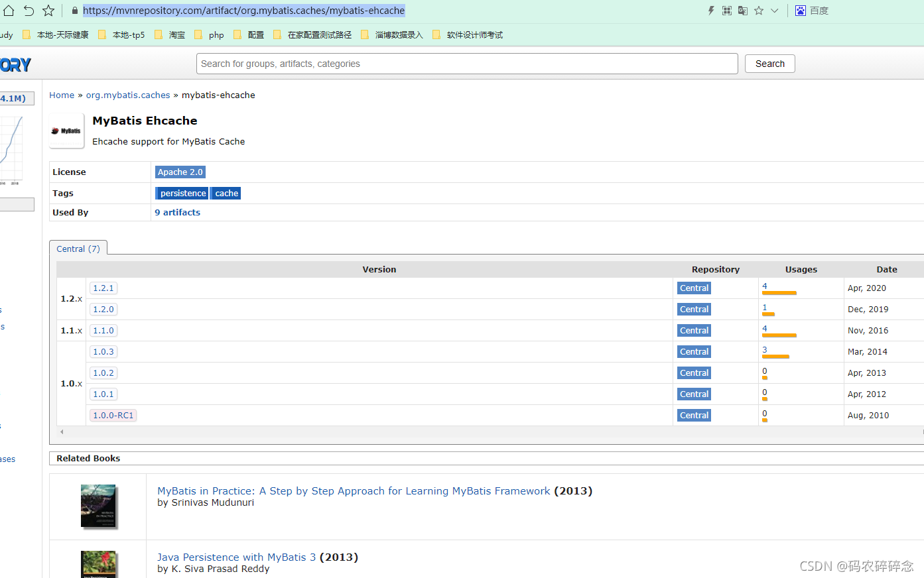
Task: Open the 本地-天际健康 bookmark folder
Action: [56, 35]
